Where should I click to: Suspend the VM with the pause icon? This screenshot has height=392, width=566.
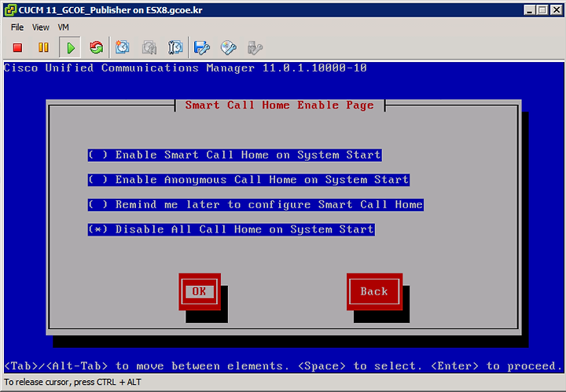[x=43, y=47]
